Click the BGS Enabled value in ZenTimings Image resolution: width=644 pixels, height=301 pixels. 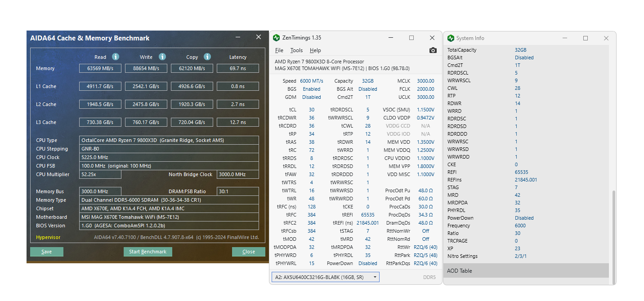(x=312, y=89)
